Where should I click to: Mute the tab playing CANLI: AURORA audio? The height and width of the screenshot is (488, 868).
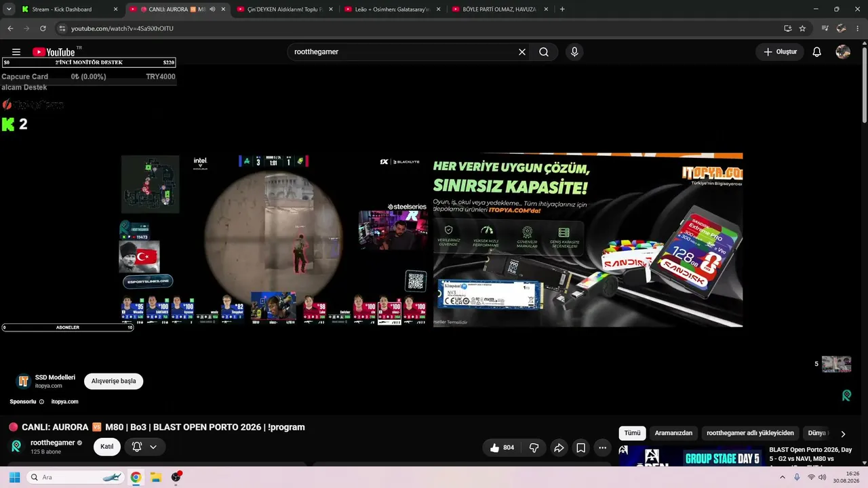click(213, 9)
